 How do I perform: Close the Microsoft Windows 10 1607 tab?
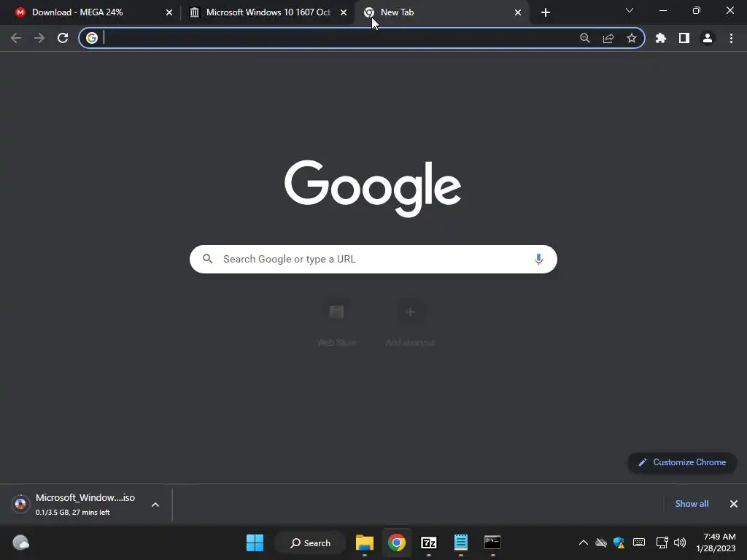point(344,12)
